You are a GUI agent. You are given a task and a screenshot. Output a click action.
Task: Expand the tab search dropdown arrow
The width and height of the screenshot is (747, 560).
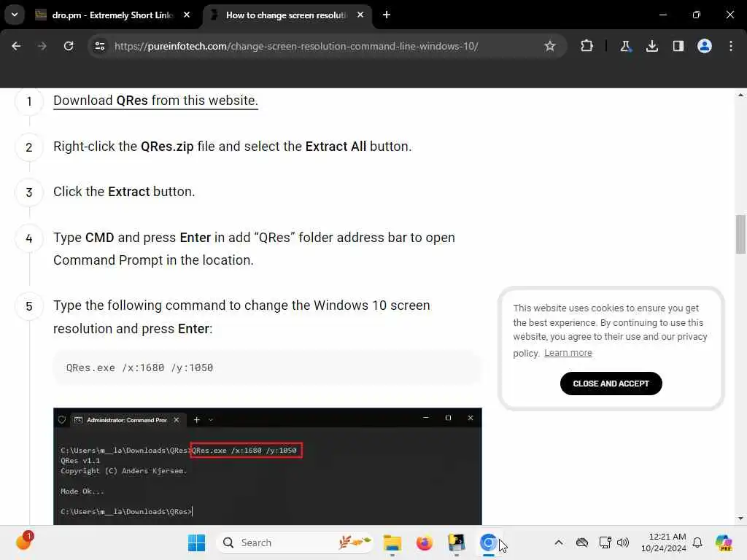[x=15, y=15]
